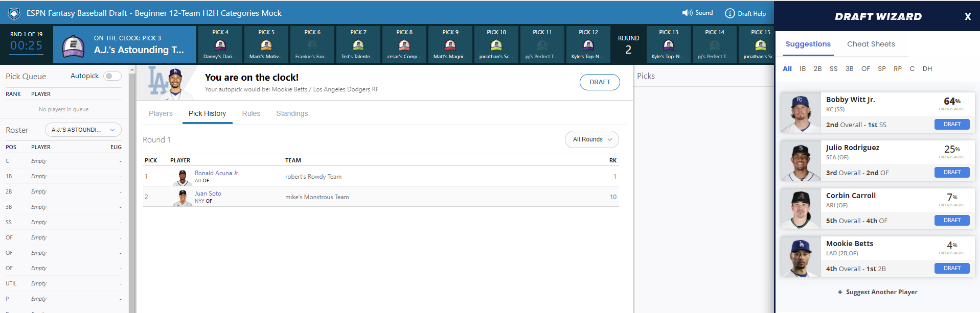Image resolution: width=980 pixels, height=313 pixels.
Task: Filter suggestions by SS
Action: point(833,68)
